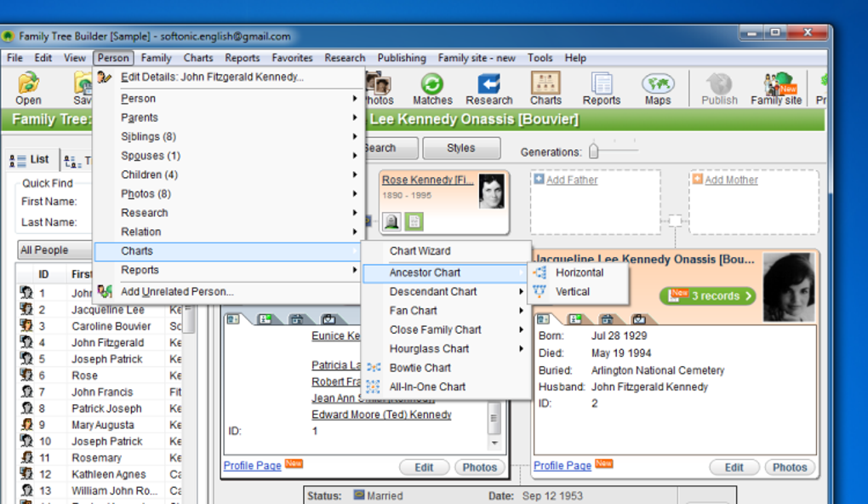868x504 pixels.
Task: Click Jacqueline Kennedy Onassis portrait photo
Action: click(789, 288)
